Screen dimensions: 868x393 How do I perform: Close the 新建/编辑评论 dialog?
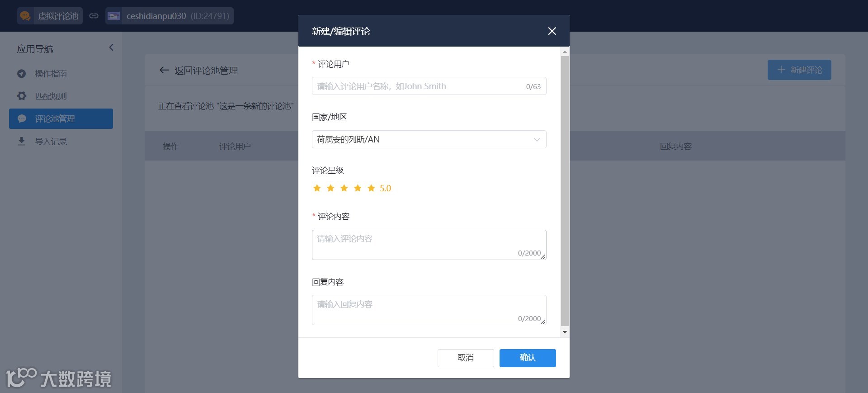[x=552, y=31]
